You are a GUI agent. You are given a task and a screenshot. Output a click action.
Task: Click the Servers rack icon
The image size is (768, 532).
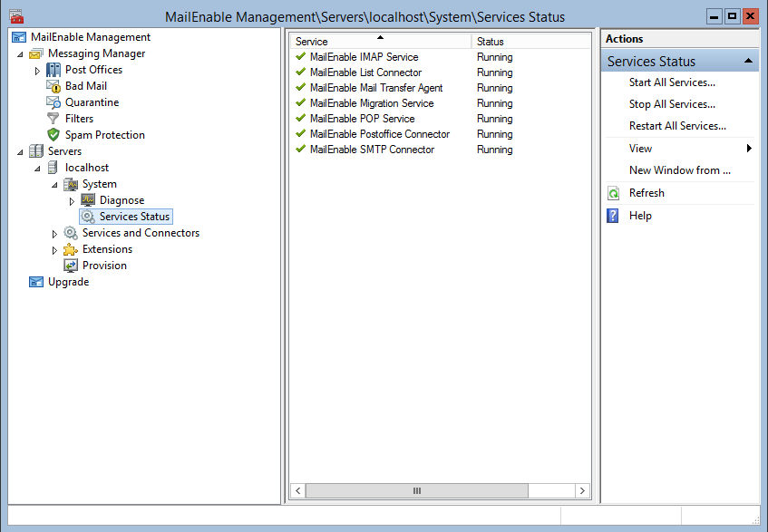click(x=36, y=151)
